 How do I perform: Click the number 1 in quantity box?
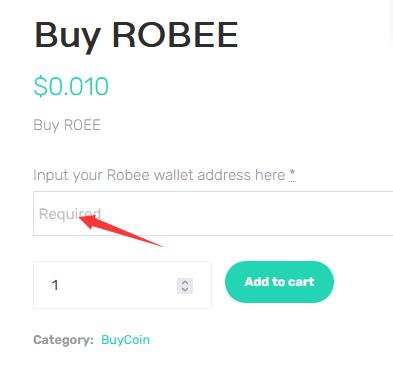[x=55, y=285]
